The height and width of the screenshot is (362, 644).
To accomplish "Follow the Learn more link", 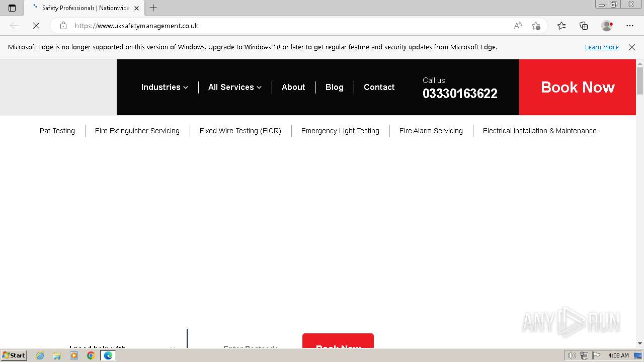I will click(x=602, y=47).
